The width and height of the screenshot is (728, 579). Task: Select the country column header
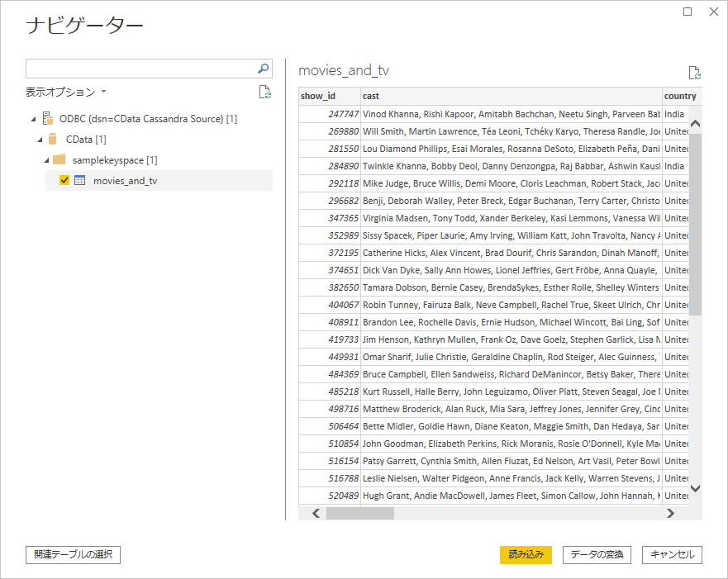[682, 96]
